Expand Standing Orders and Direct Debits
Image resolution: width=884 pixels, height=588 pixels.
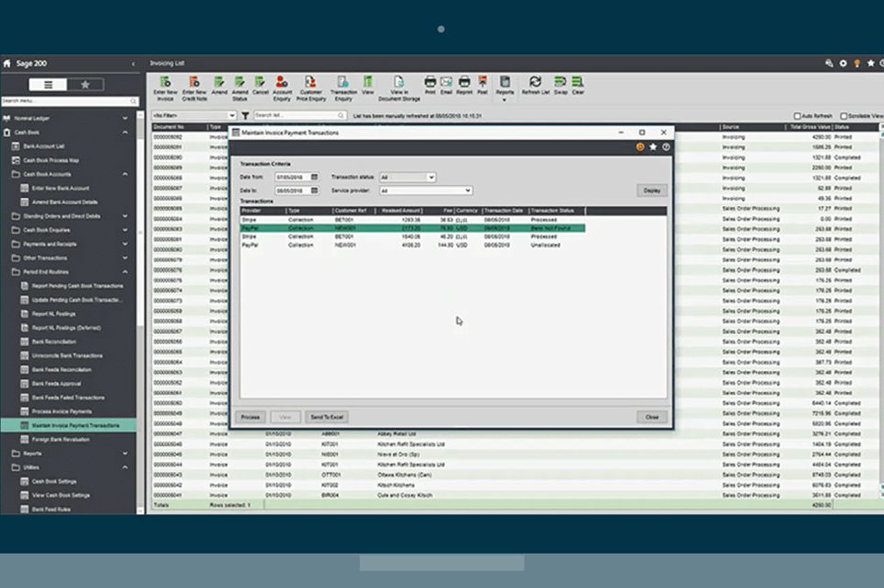point(125,216)
